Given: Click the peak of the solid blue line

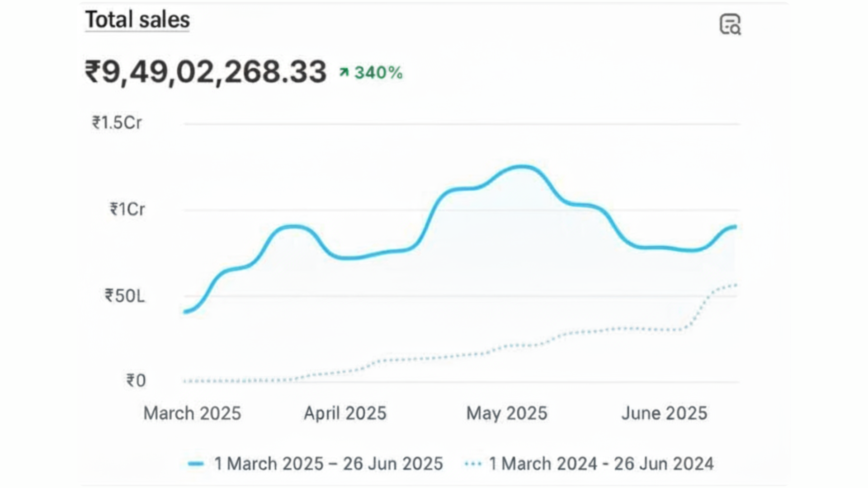Looking at the screenshot, I should tap(522, 167).
